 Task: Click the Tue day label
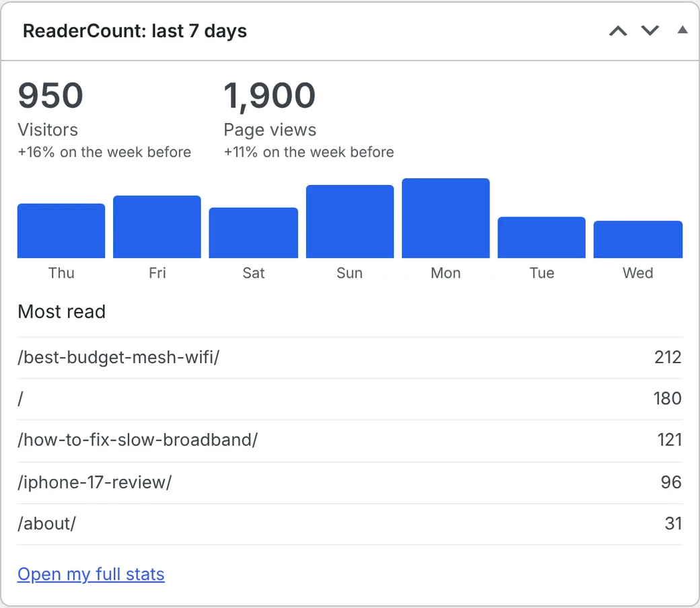pos(542,273)
